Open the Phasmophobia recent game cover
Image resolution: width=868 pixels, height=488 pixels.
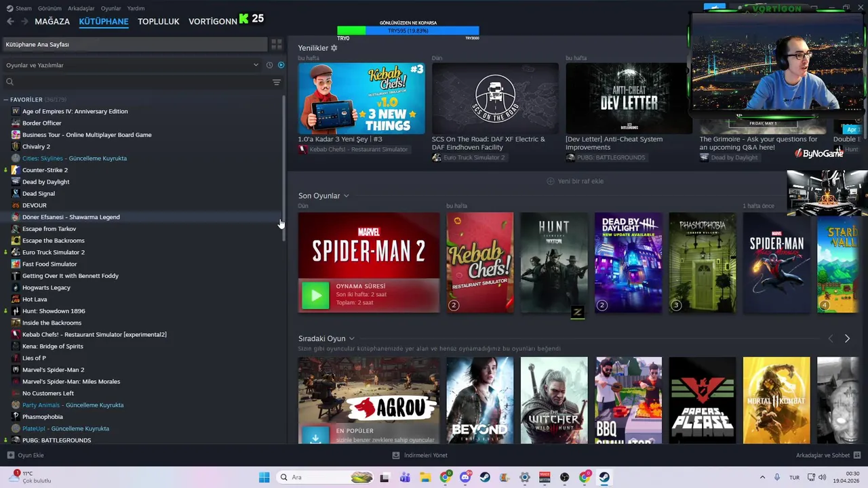(702, 263)
